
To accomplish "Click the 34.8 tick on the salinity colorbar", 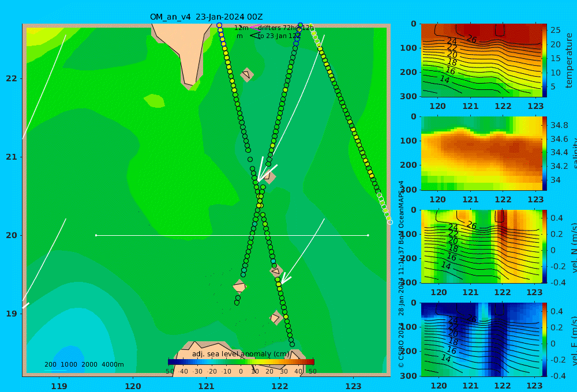I will [559, 125].
